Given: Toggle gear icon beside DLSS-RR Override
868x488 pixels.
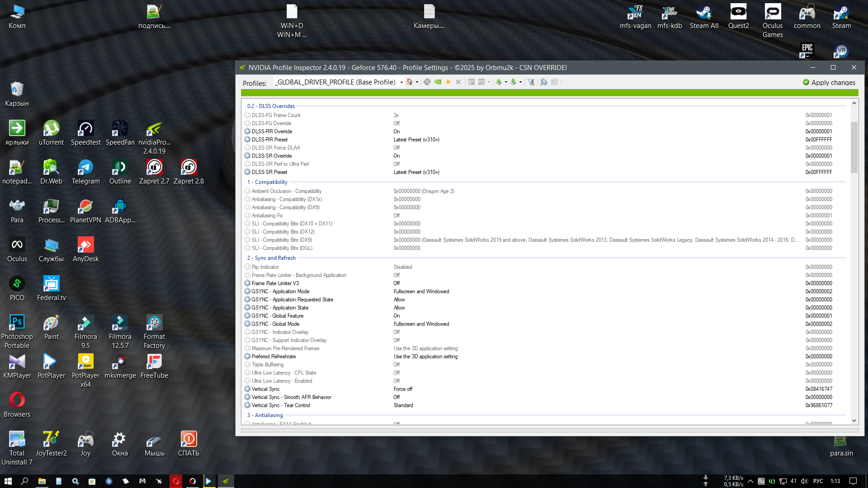Looking at the screenshot, I should (x=247, y=131).
